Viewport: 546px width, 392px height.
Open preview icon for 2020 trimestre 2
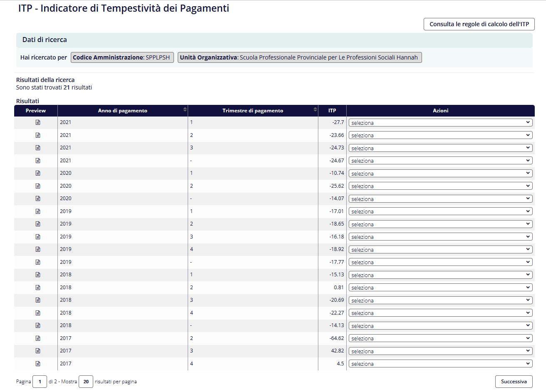click(38, 186)
